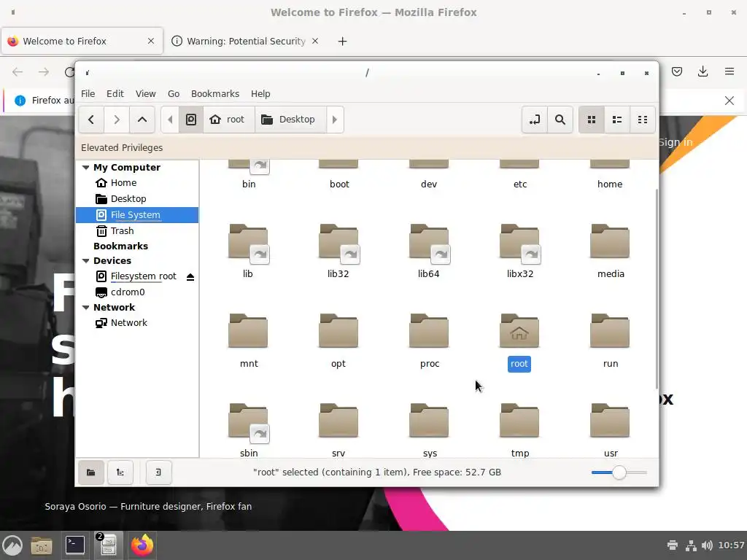
Task: Switch to the Warning: Potential Security tab
Action: pos(245,42)
